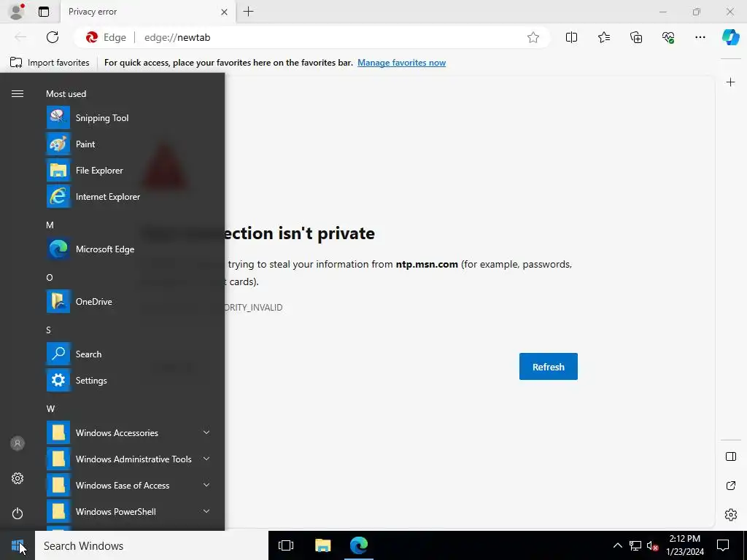Open Edge Settings and more menu
Screen dimensions: 747x560
click(x=700, y=37)
